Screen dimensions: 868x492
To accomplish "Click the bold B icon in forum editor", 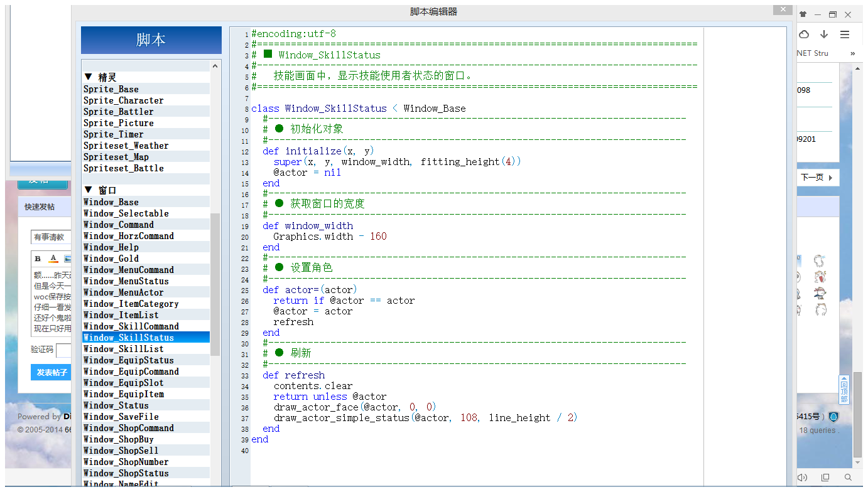I will point(38,259).
